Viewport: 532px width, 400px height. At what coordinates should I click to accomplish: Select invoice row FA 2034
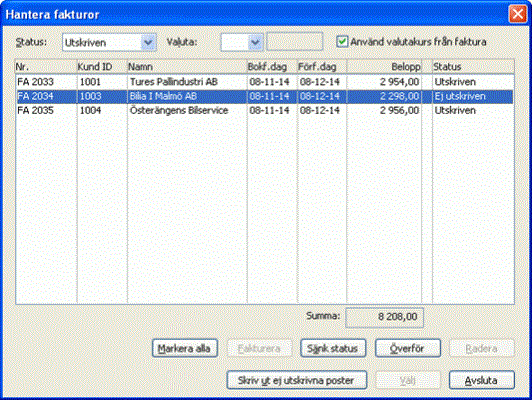265,96
